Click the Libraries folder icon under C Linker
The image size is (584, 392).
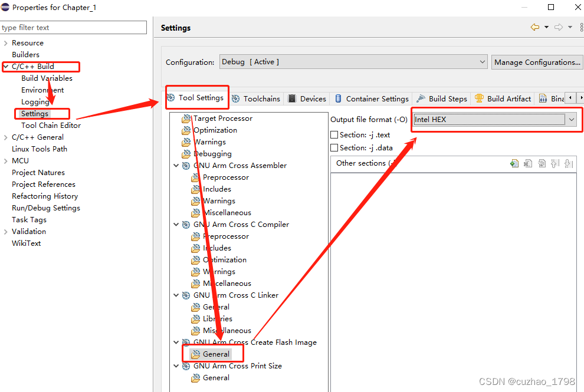tap(195, 319)
